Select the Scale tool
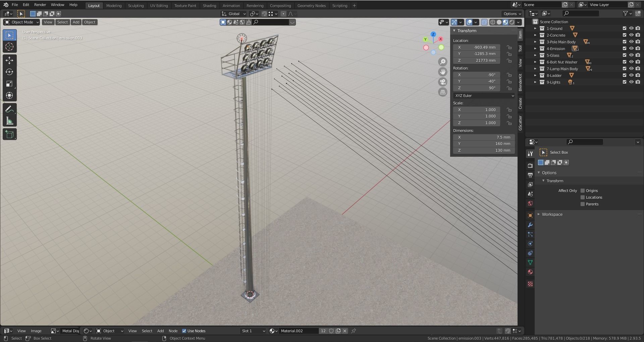 coord(9,84)
